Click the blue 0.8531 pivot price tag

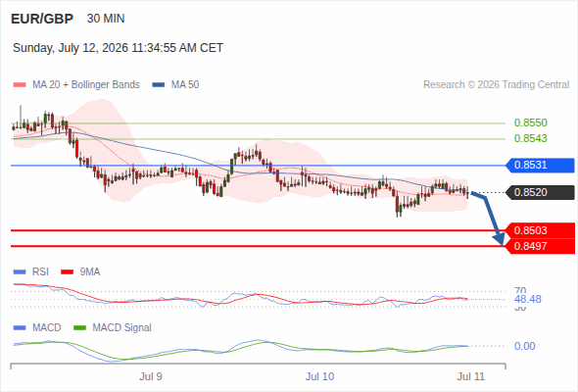coord(540,166)
